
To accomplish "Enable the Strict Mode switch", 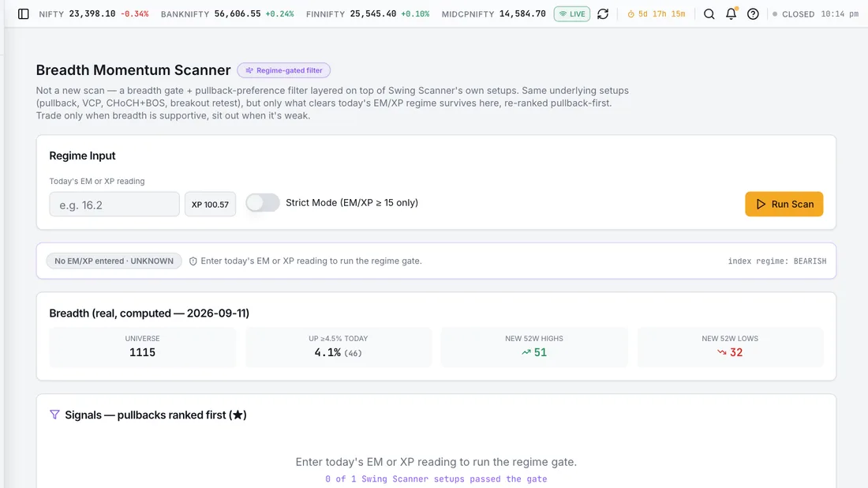I will [263, 203].
